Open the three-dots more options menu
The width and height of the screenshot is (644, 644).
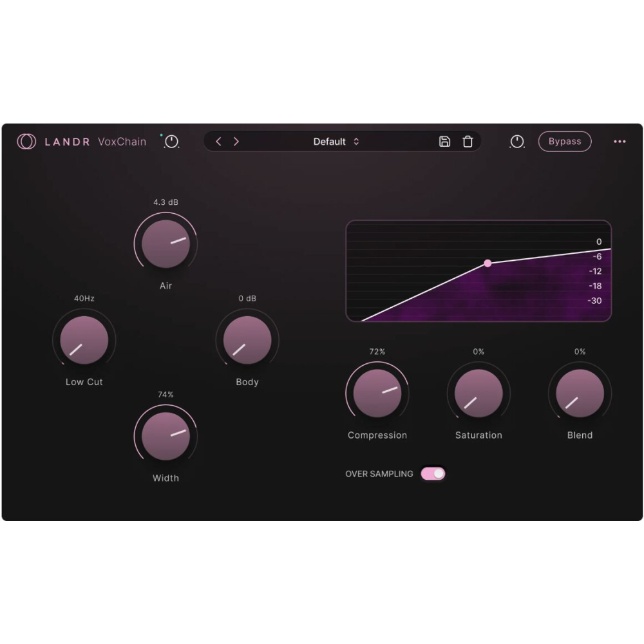click(x=620, y=142)
